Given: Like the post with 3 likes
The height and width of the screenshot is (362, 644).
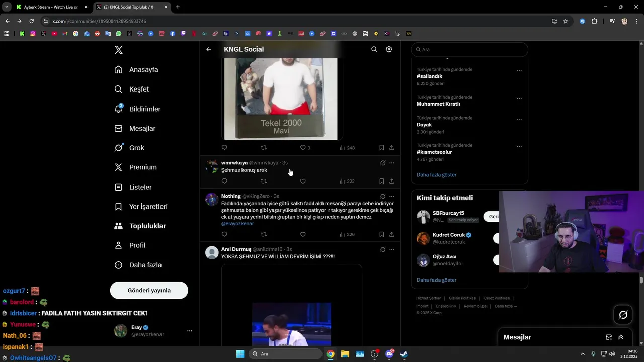Looking at the screenshot, I should coord(305,148).
